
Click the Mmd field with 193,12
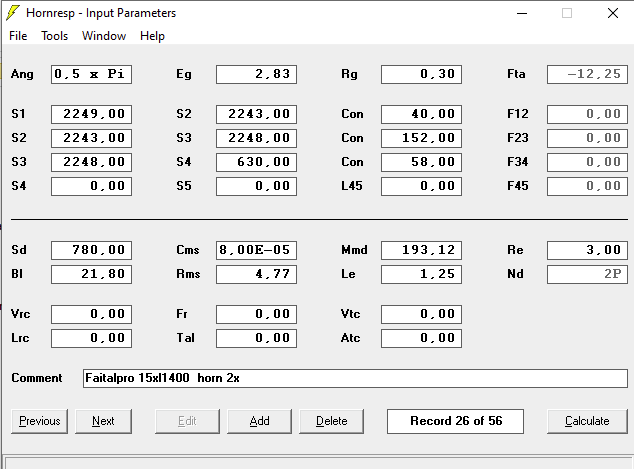coord(421,250)
